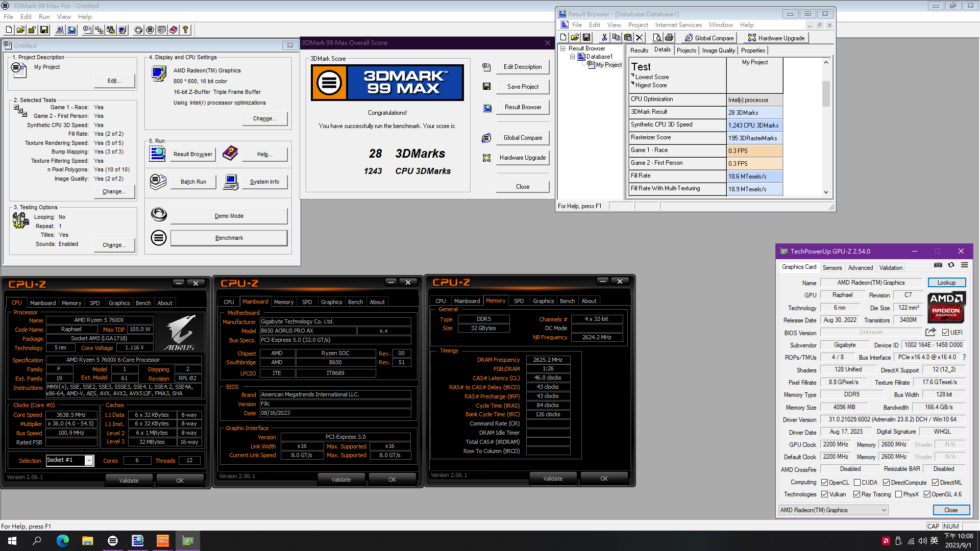Click the BIOS export share icon in GPU-Z
This screenshot has width=980, height=551.
coord(930,332)
